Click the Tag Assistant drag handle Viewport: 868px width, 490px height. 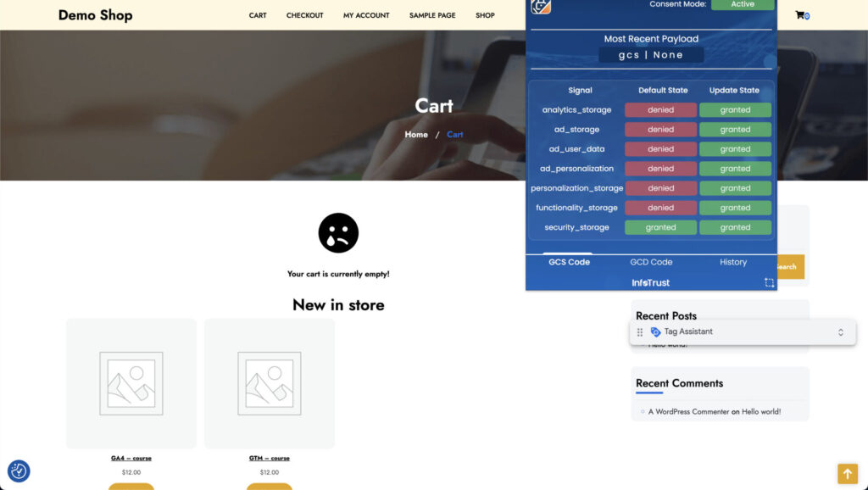(x=640, y=332)
